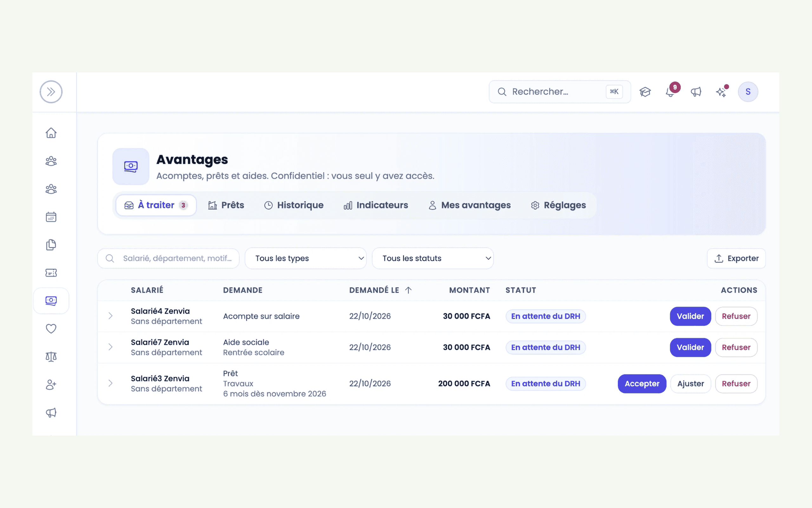This screenshot has height=508, width=812.
Task: Open the ticket icon in the sidebar
Action: tap(51, 273)
